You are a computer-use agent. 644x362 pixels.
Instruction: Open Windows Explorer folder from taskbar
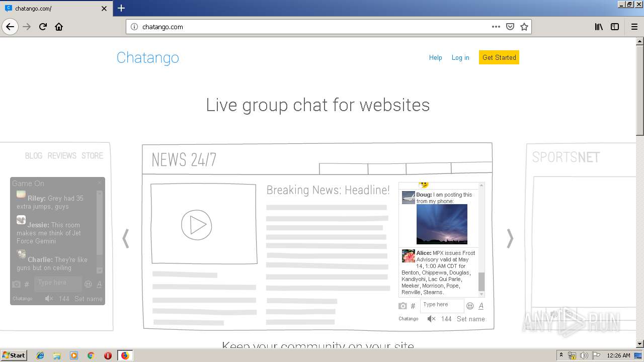[57, 355]
